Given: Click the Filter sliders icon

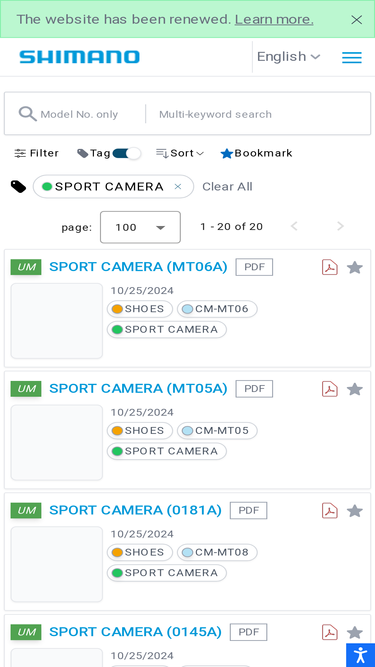Looking at the screenshot, I should [20, 153].
